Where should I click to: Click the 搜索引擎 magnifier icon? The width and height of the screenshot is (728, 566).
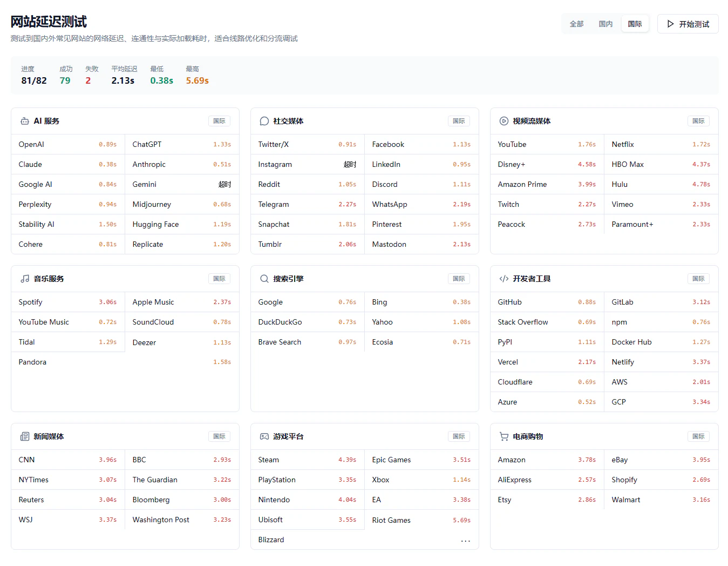[x=264, y=279]
